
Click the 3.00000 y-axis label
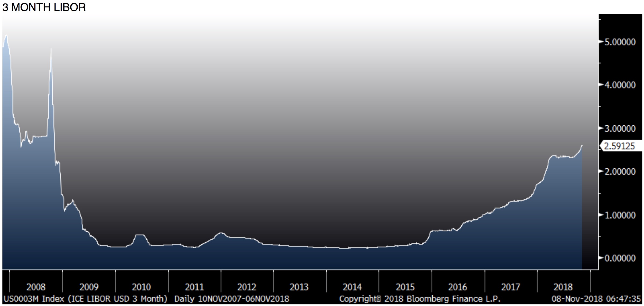point(620,129)
